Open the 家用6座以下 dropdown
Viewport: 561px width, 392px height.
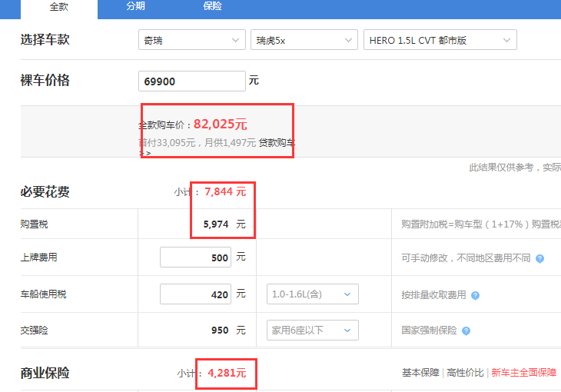click(x=312, y=330)
